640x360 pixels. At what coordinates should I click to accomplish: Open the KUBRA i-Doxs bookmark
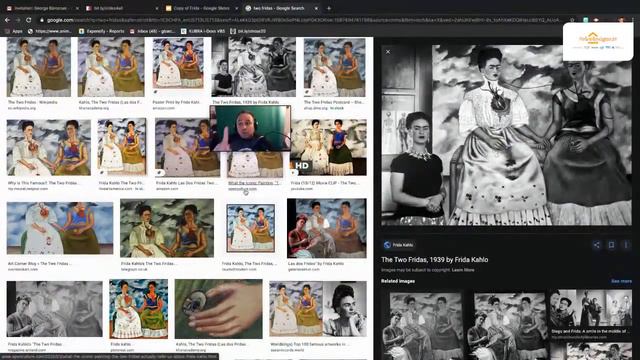pos(203,31)
